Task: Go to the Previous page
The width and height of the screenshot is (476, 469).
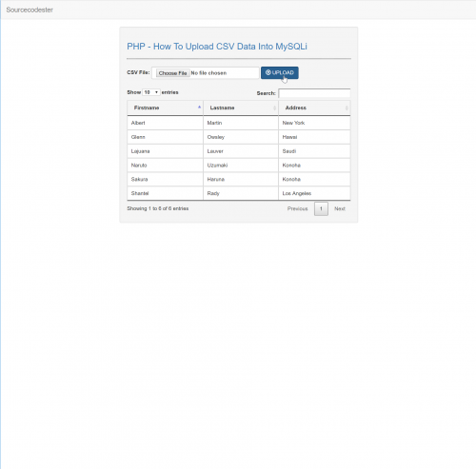Action: [297, 208]
